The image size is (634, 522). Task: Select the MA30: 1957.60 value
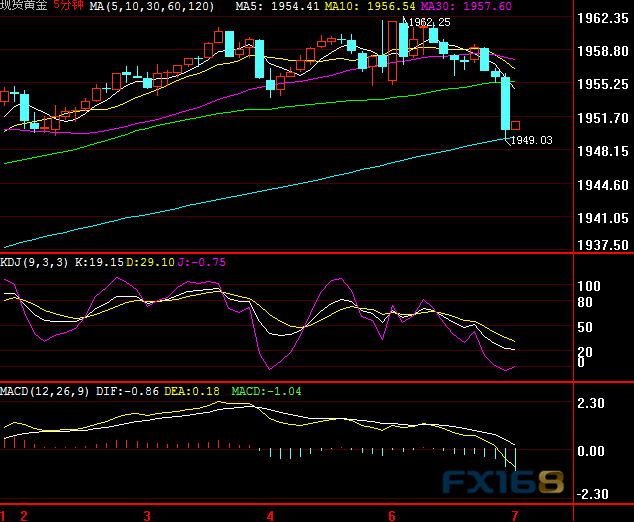point(466,6)
